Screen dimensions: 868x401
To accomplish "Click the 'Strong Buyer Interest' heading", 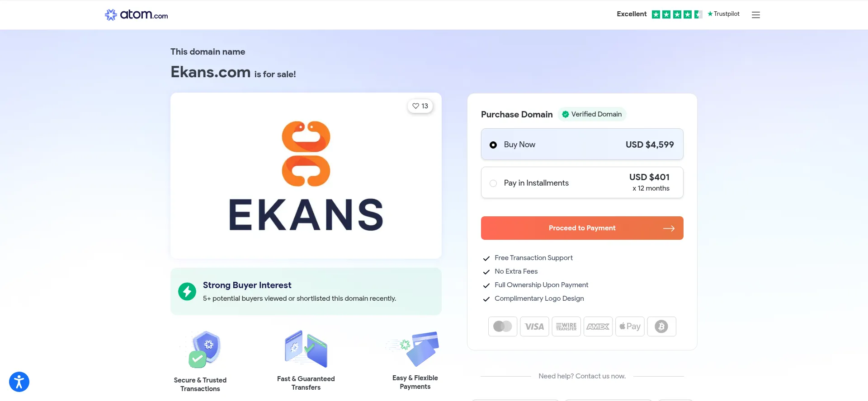I will coord(247,285).
